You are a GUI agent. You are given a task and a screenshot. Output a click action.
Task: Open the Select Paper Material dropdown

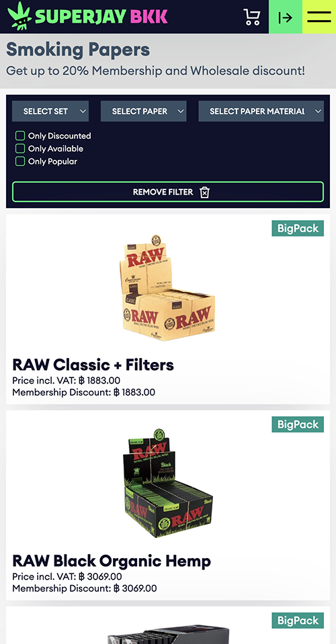coord(261,111)
